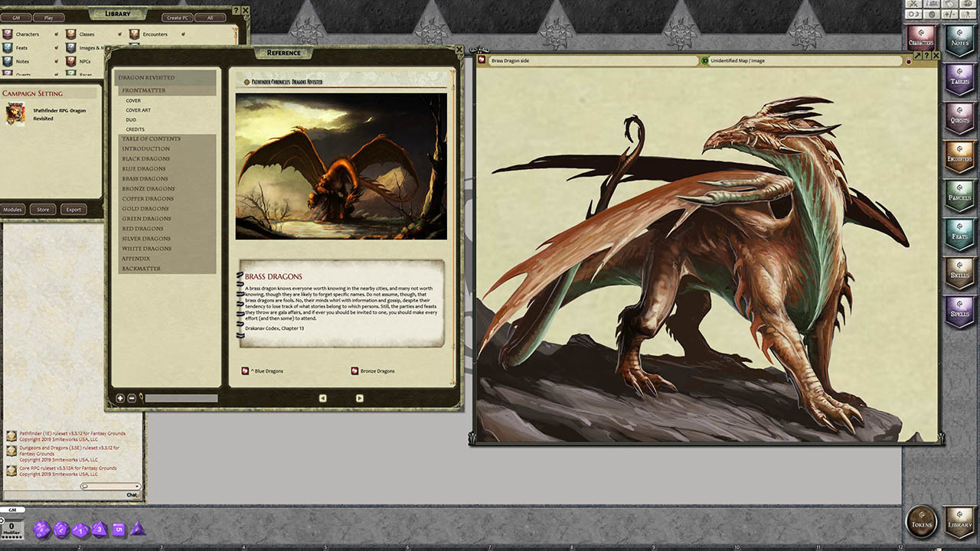Click the All button in Library

coord(211,18)
